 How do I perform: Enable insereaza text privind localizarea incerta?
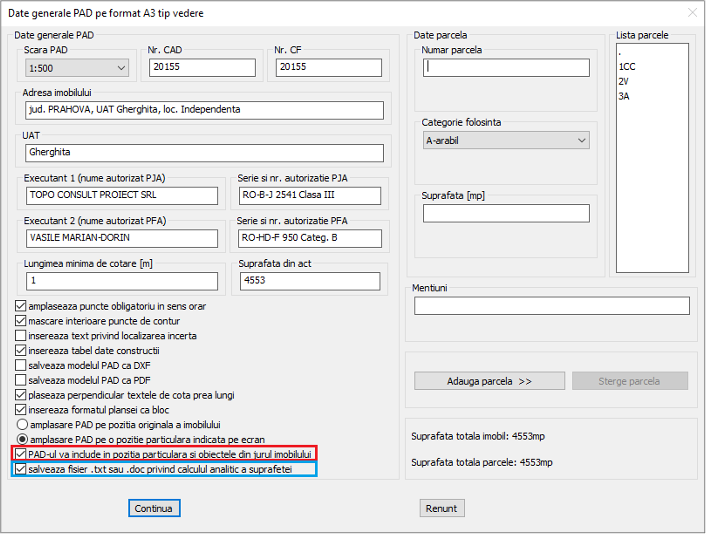21,336
